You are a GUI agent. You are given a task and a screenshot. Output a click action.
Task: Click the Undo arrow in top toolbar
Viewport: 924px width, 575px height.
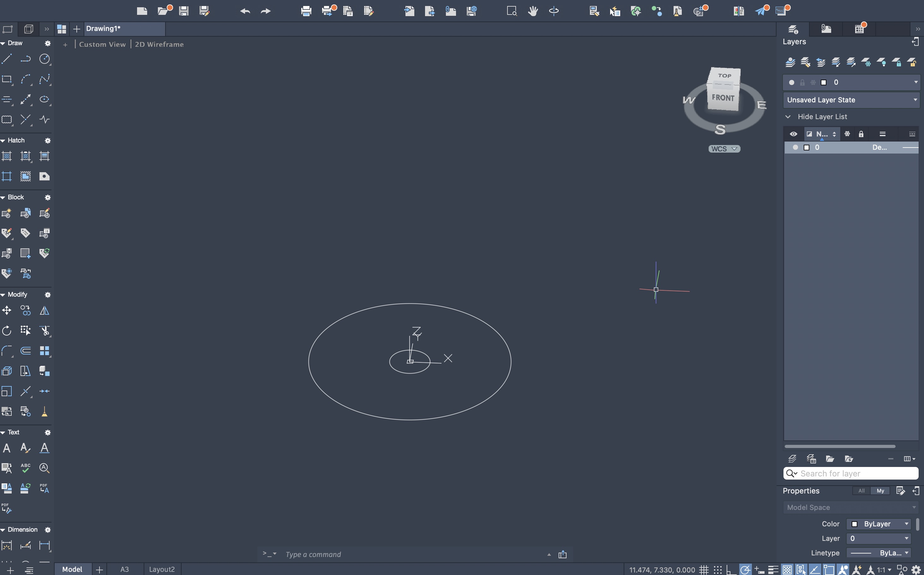tap(245, 11)
